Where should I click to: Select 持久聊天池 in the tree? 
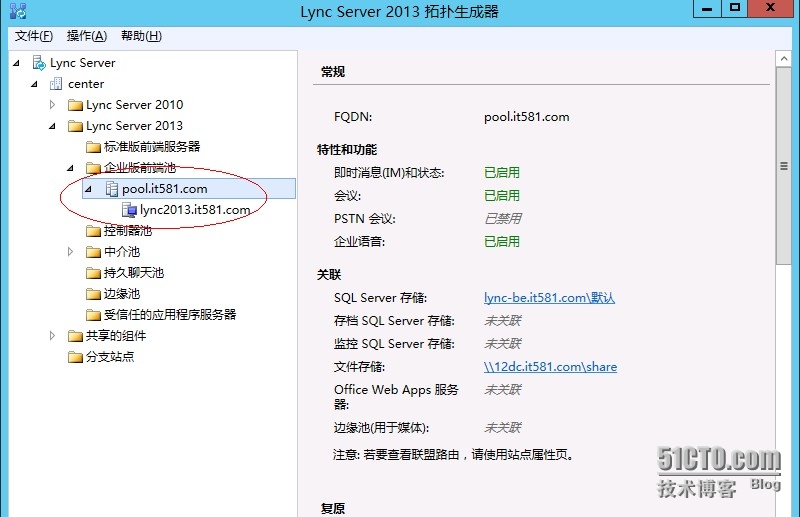pos(134,273)
